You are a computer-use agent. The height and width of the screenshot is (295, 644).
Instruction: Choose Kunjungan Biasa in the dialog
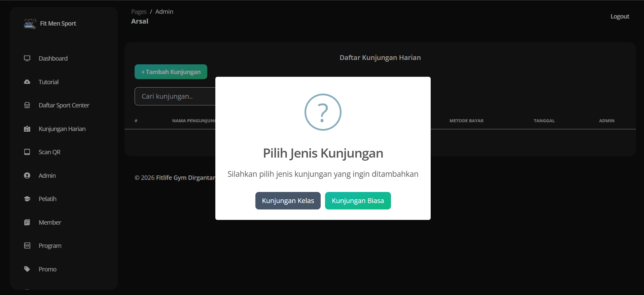pos(358,201)
